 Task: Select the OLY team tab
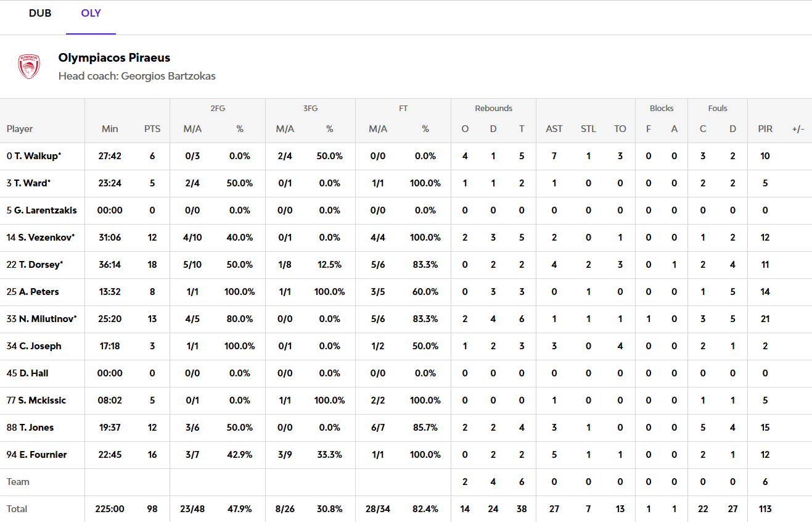(91, 14)
